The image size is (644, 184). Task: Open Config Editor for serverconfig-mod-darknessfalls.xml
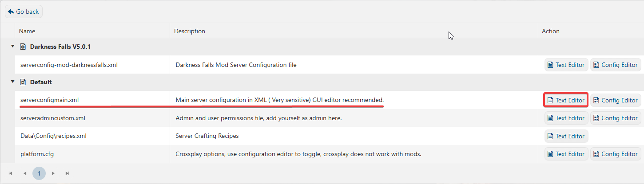pyautogui.click(x=616, y=65)
